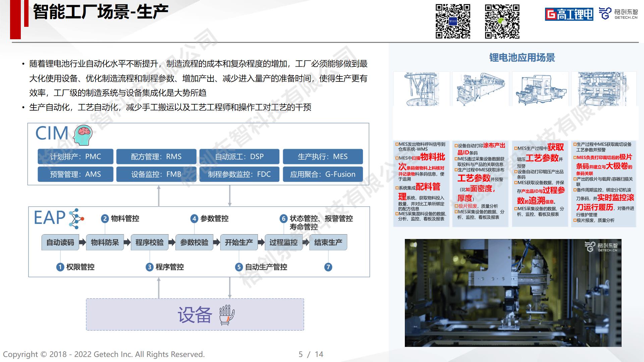Viewport: 644px width, 362px height.
Task: Click the CIM brain head icon
Action: coord(83,135)
